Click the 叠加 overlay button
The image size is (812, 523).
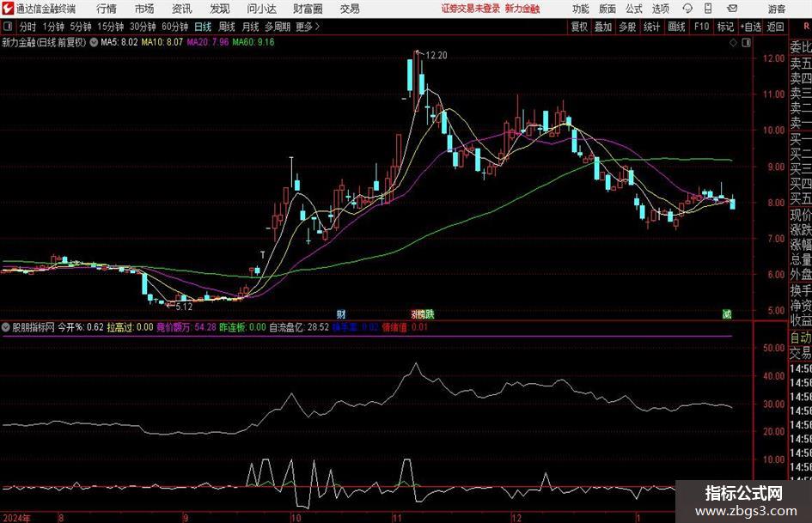(x=603, y=27)
